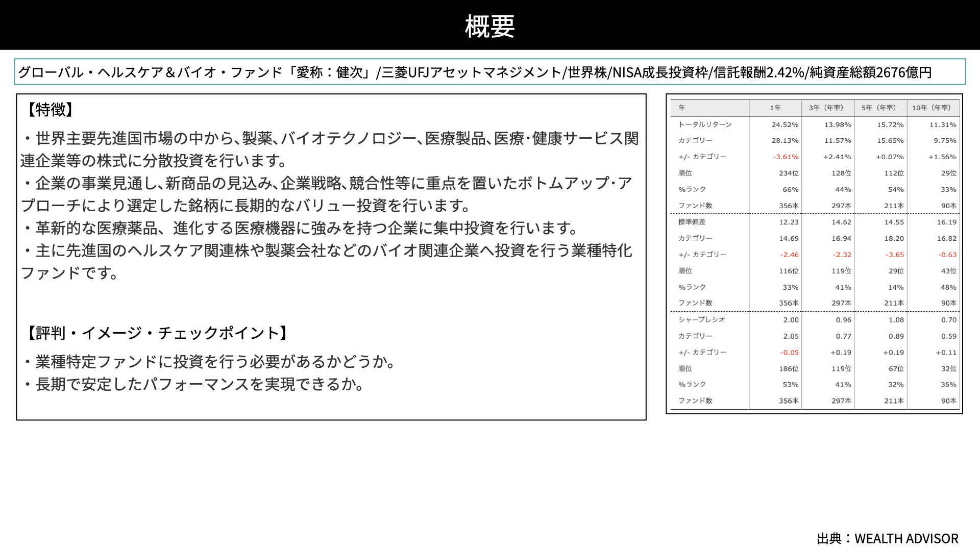
Task: Click the red -2.46 value
Action: pos(789,255)
